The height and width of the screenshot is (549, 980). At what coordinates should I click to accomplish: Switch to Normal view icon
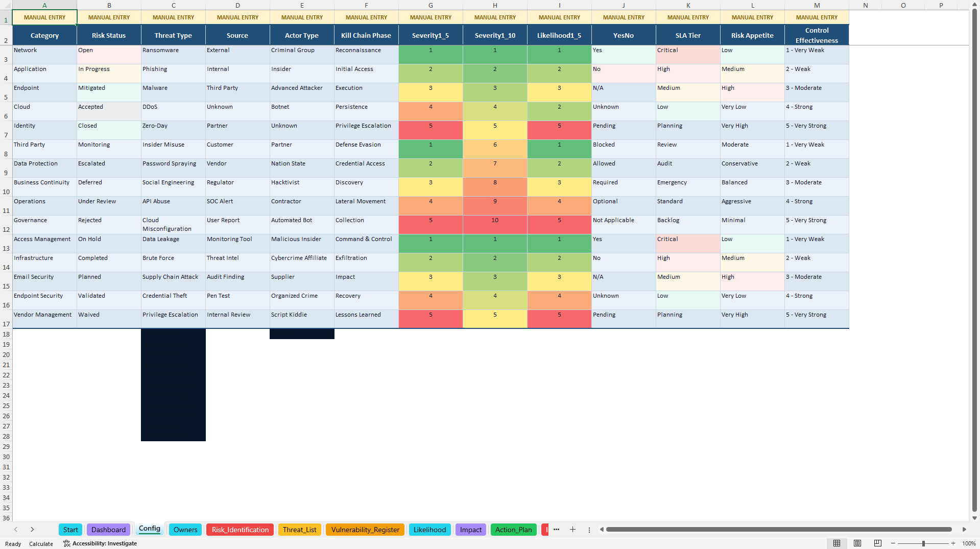tap(836, 543)
